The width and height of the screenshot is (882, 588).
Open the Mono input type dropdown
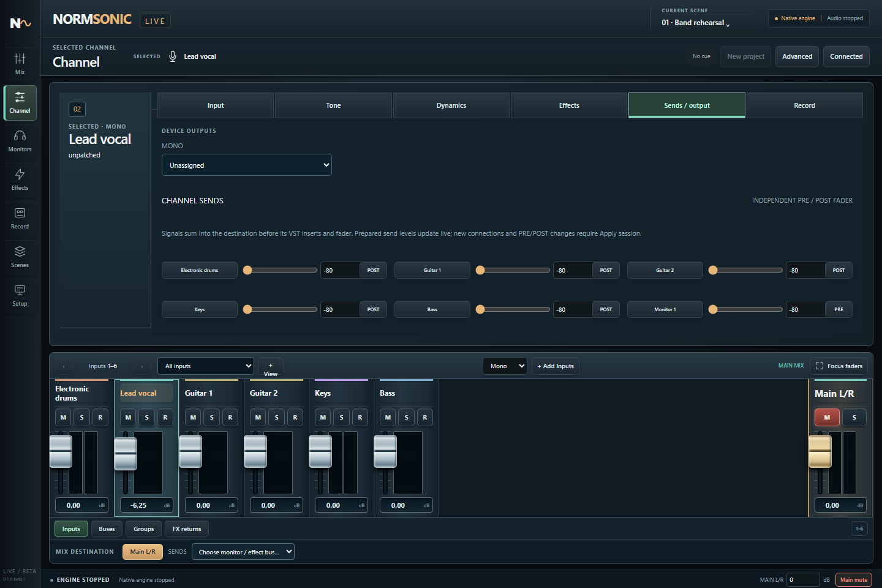[505, 366]
